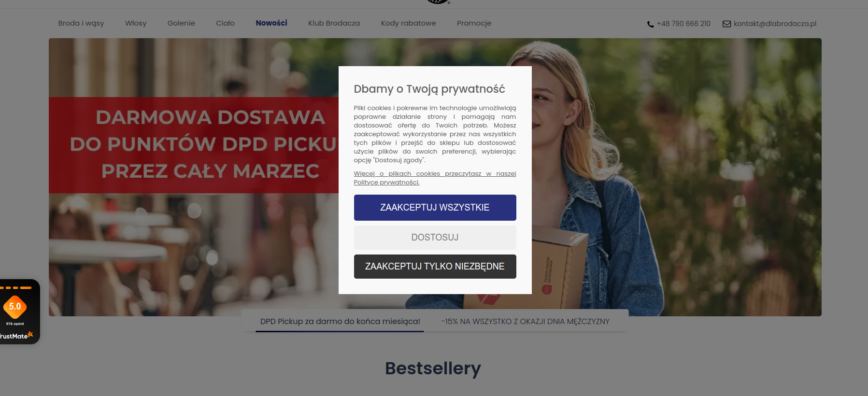Screen dimensions: 868x396
Task: Open the Włosy category menu
Action: [136, 23]
